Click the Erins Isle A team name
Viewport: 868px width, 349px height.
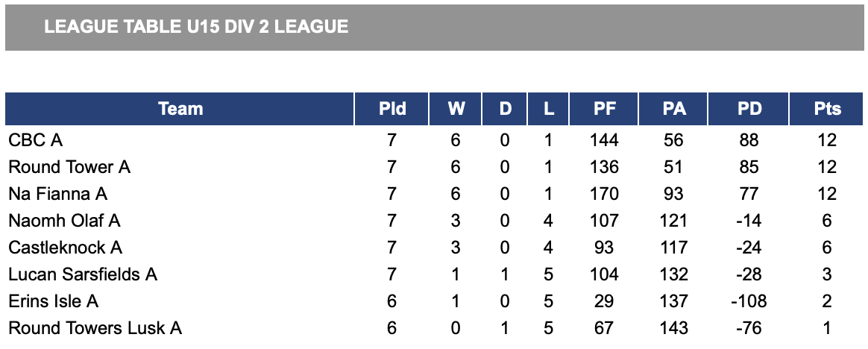coord(54,301)
